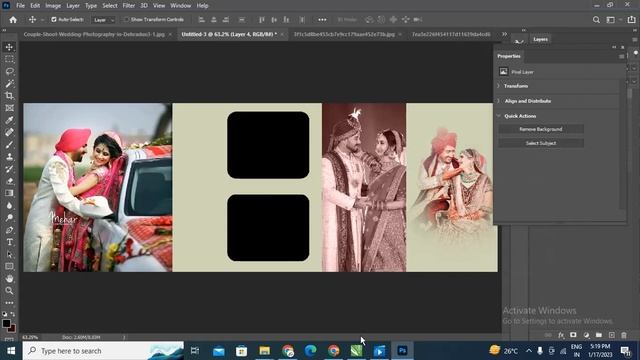Create a new group folder icon

pyautogui.click(x=599, y=335)
